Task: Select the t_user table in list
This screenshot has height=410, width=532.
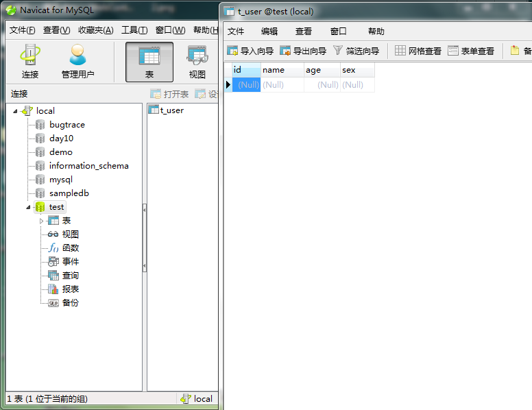Action: [x=166, y=110]
